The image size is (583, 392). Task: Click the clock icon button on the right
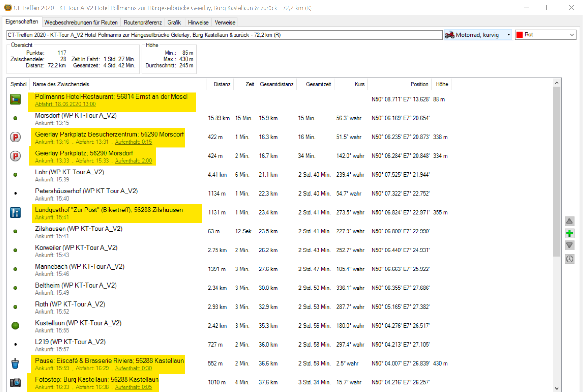(569, 259)
